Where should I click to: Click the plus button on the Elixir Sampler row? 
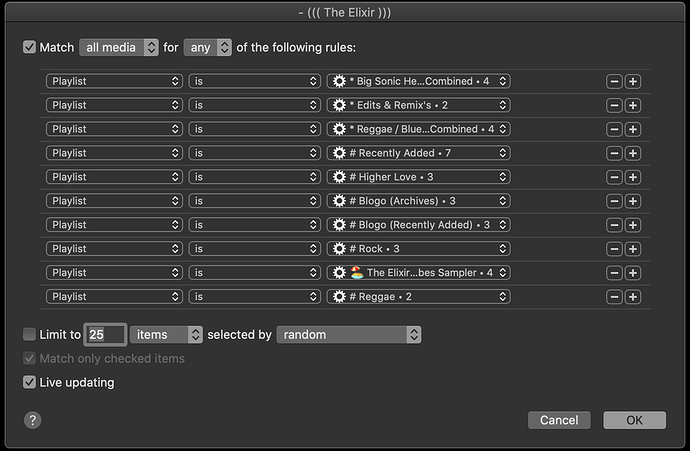[633, 273]
